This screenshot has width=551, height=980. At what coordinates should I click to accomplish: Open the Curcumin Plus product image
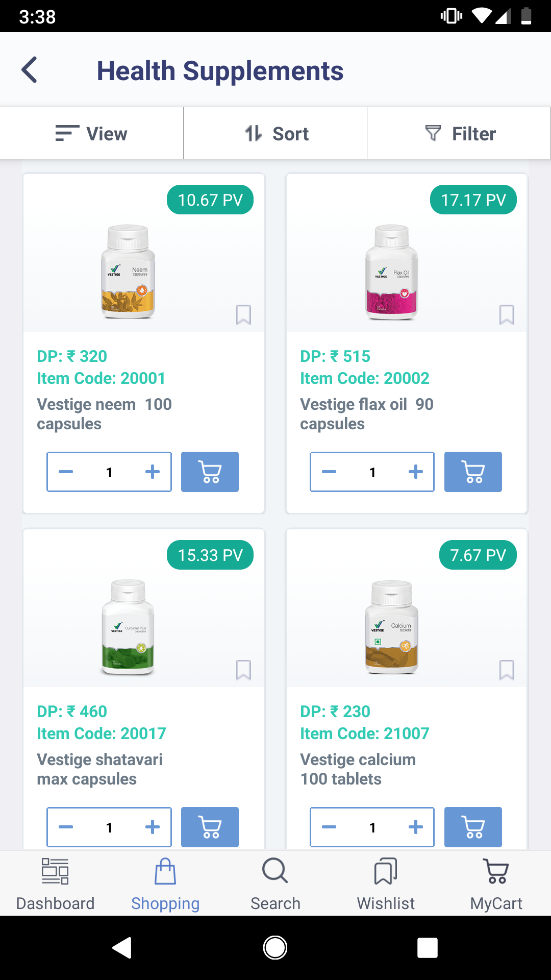(x=128, y=627)
